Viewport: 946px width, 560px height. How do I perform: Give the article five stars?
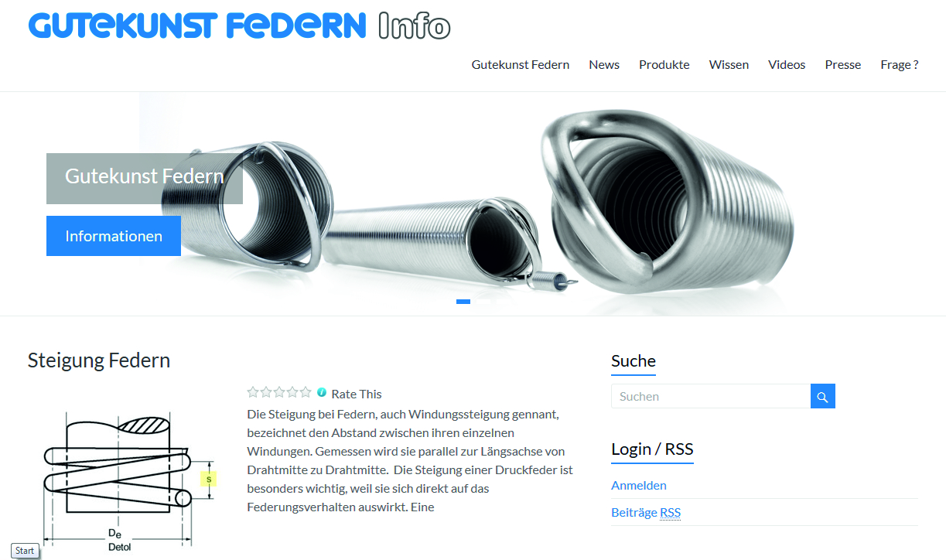[305, 392]
